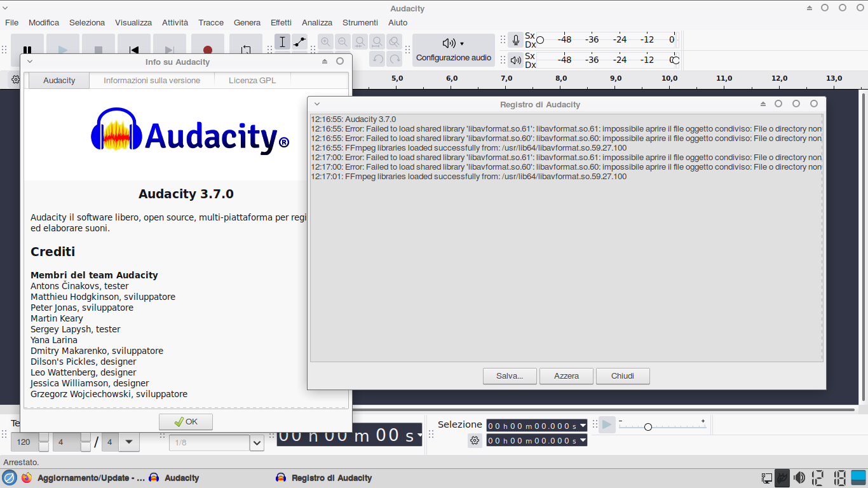Switch to Informazioni sulla versione tab
Viewport: 868px width, 488px height.
pyautogui.click(x=152, y=81)
